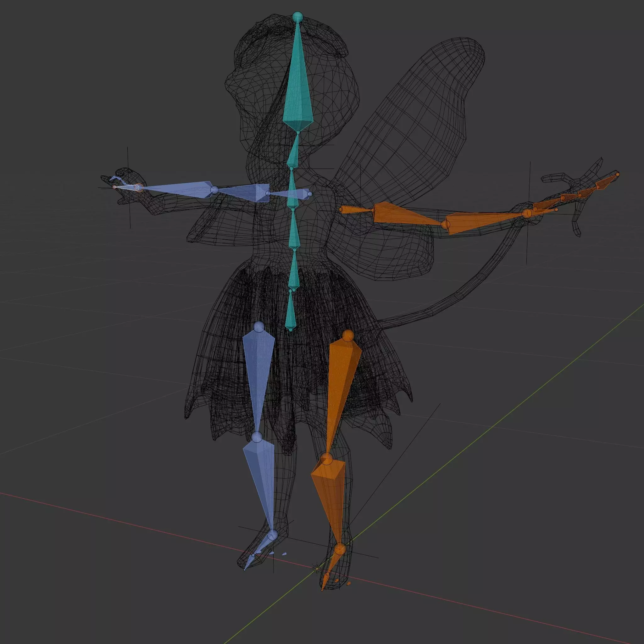Viewport: 644px width, 644px height.
Task: Click the blue knee joint sphere
Action: pyautogui.click(x=257, y=437)
